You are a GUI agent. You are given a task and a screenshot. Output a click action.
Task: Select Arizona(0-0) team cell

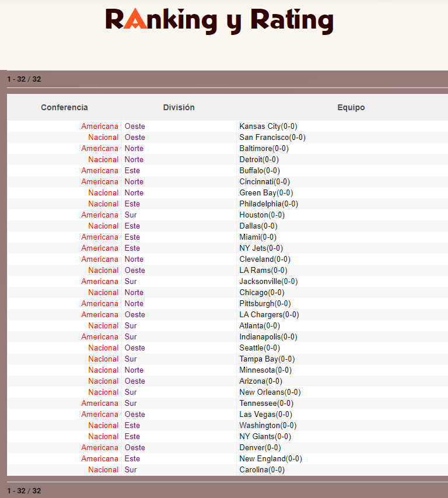tap(261, 381)
